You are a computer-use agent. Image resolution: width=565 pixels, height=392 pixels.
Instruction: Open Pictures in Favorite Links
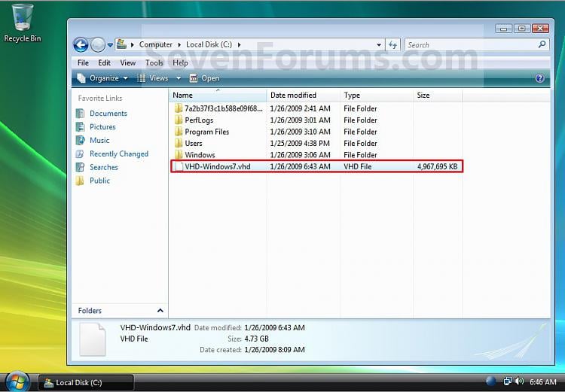[x=102, y=126]
